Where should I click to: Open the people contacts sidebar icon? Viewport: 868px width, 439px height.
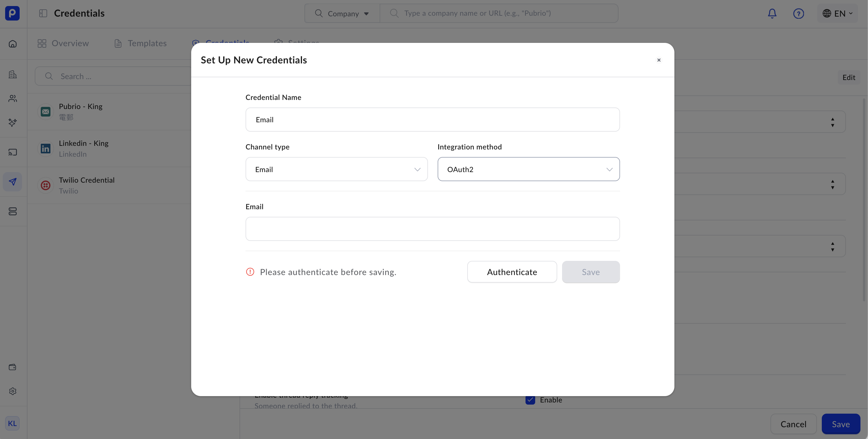13,98
